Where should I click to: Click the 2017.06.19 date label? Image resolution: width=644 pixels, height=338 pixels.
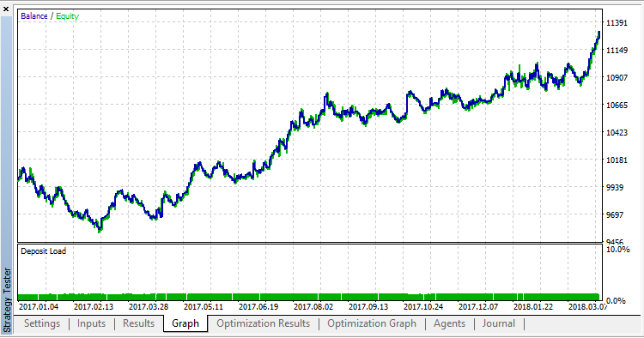click(x=258, y=307)
